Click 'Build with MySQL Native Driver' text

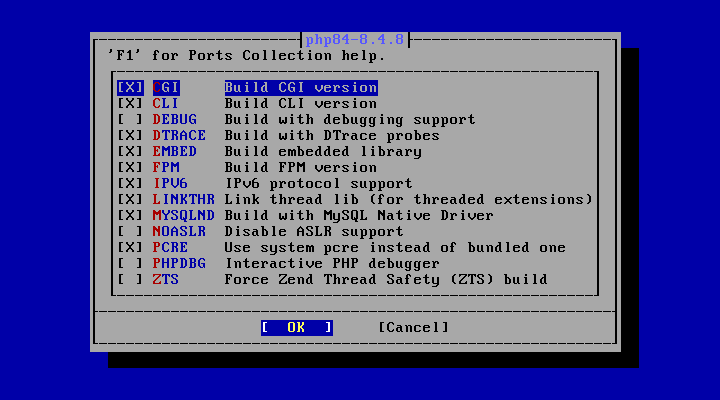pyautogui.click(x=359, y=215)
